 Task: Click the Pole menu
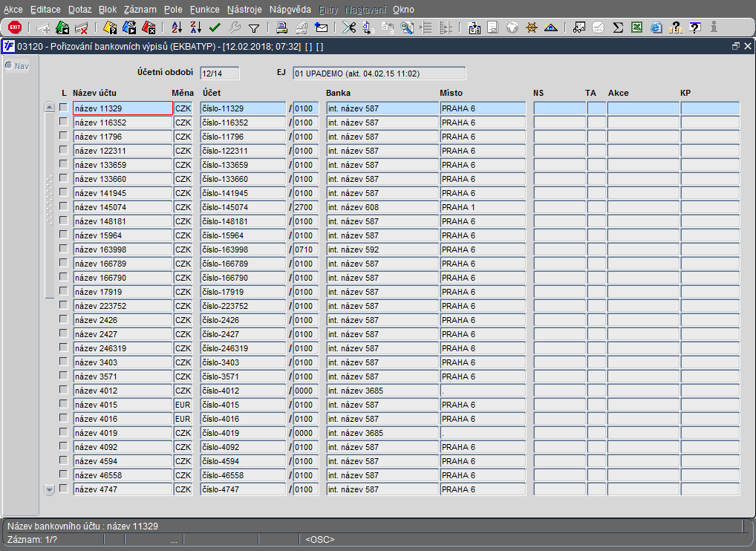173,9
